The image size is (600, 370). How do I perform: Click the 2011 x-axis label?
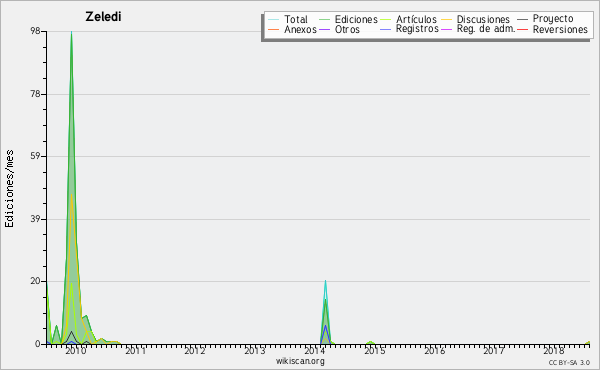135,351
